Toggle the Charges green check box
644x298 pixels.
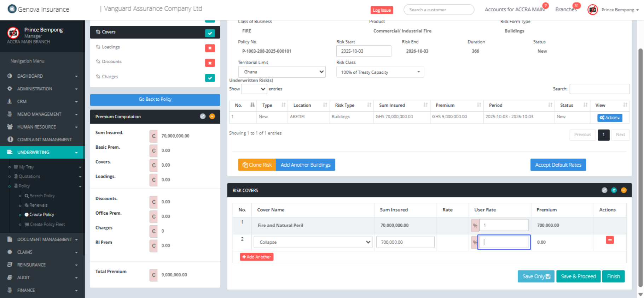(210, 78)
